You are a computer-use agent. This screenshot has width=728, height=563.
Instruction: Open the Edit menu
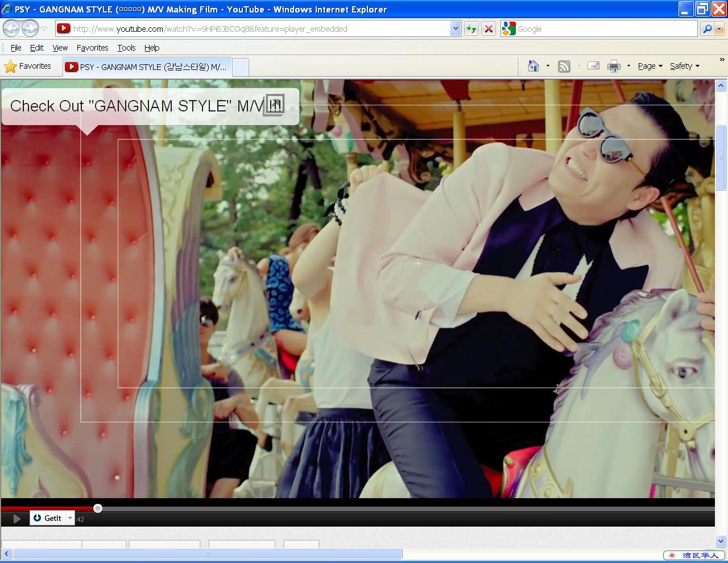tap(37, 48)
